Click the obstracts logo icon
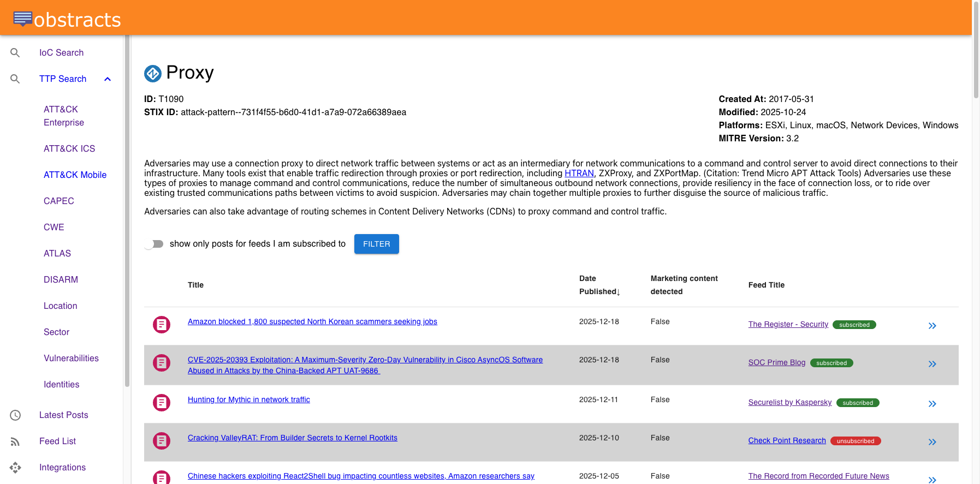This screenshot has width=980, height=484. point(22,19)
